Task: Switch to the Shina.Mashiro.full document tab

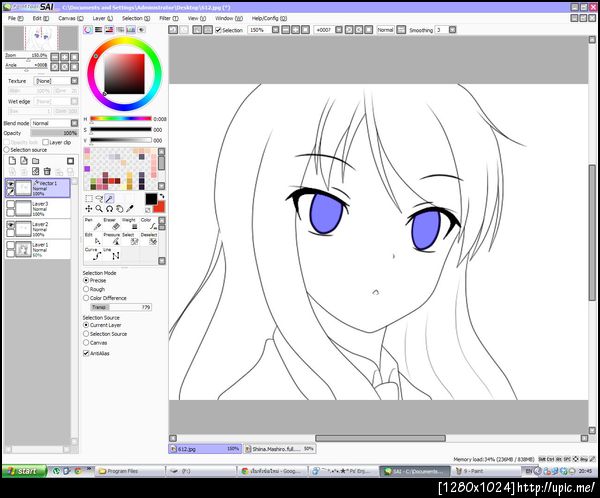Action: click(x=279, y=449)
